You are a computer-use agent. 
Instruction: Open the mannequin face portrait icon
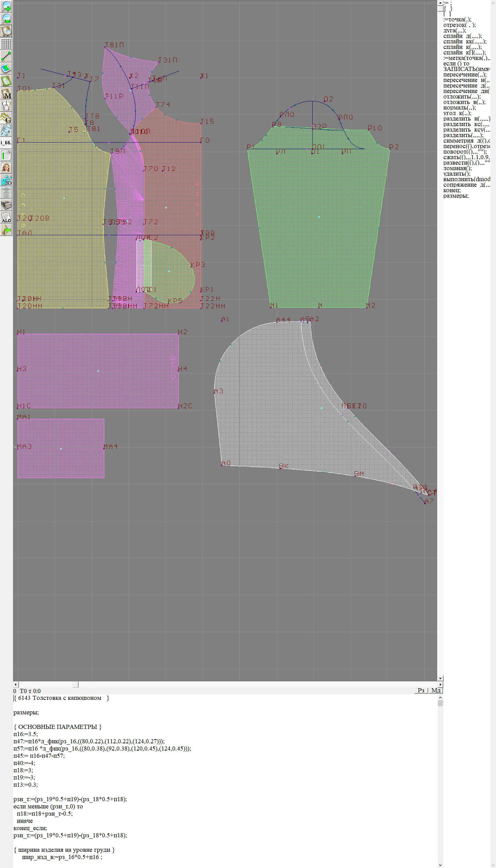click(6, 168)
